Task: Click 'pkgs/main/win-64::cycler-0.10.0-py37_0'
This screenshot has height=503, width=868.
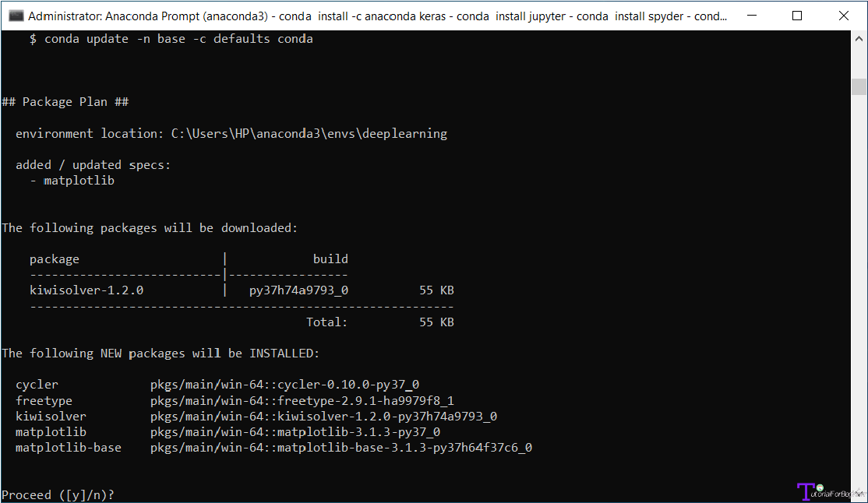Action: 284,385
